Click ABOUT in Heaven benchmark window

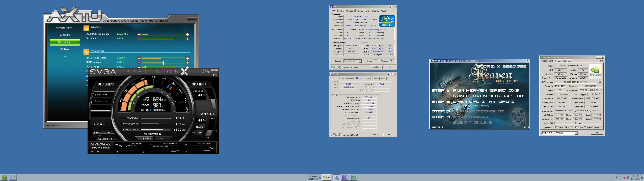pos(437,127)
